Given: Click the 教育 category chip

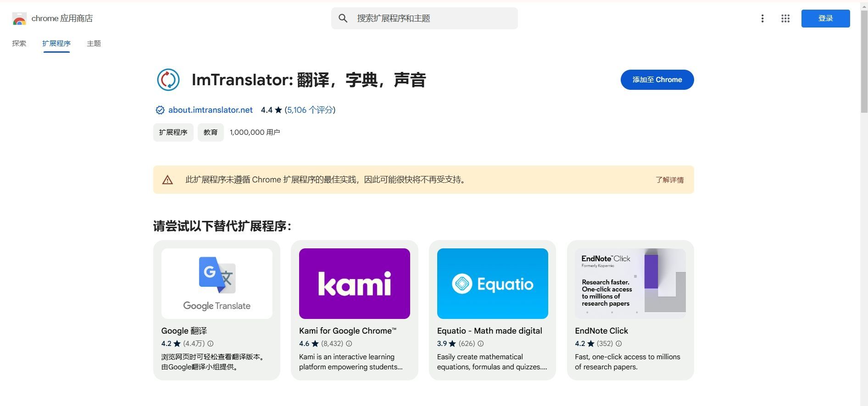Looking at the screenshot, I should tap(211, 132).
